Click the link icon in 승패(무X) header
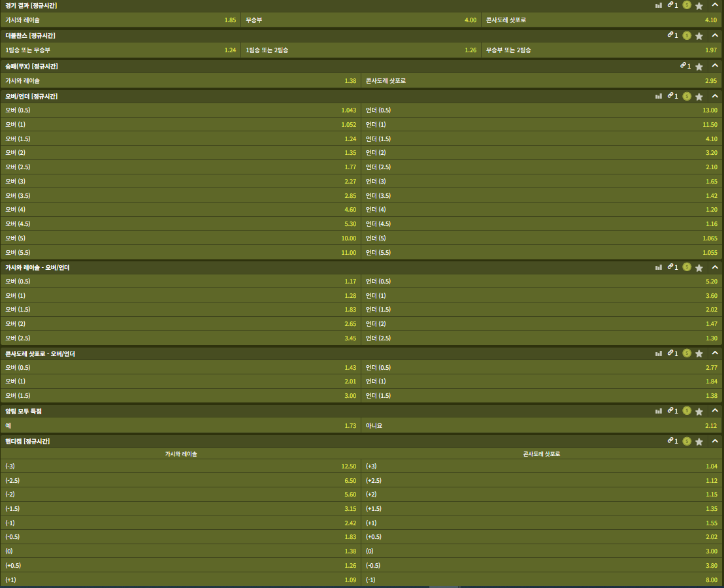 (x=683, y=66)
